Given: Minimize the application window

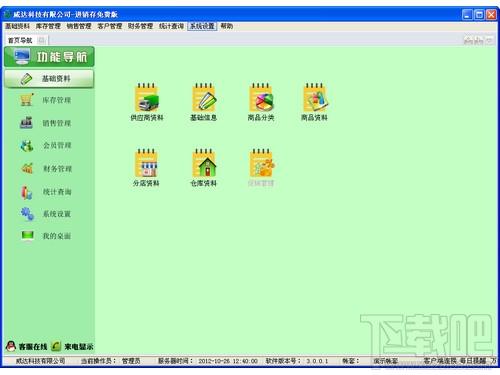Looking at the screenshot, I should pyautogui.click(x=467, y=14).
